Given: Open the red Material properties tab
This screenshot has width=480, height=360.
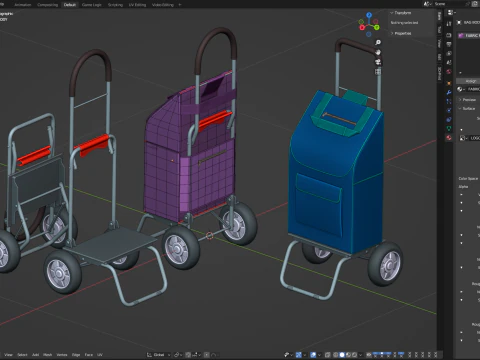Looking at the screenshot, I should pyautogui.click(x=449, y=138).
